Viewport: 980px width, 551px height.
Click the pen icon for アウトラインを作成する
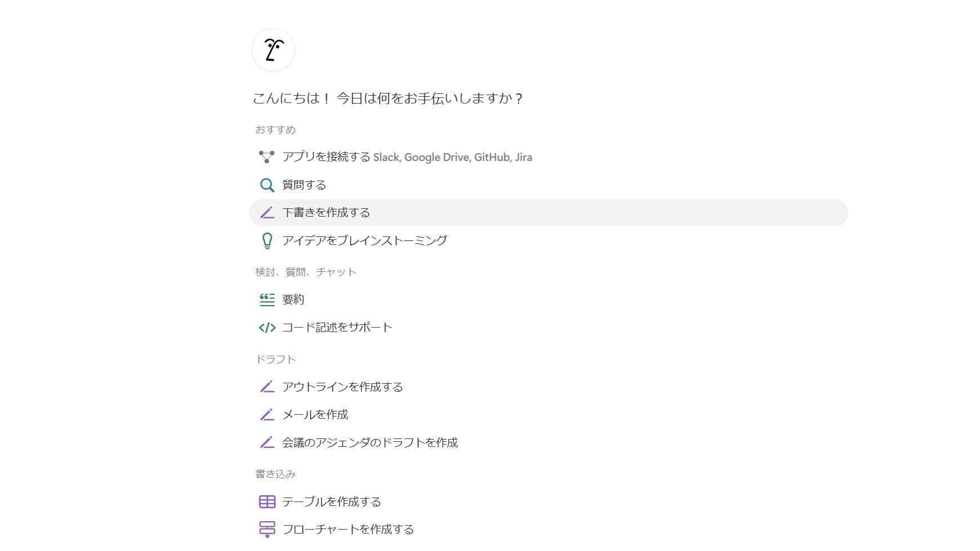(267, 387)
